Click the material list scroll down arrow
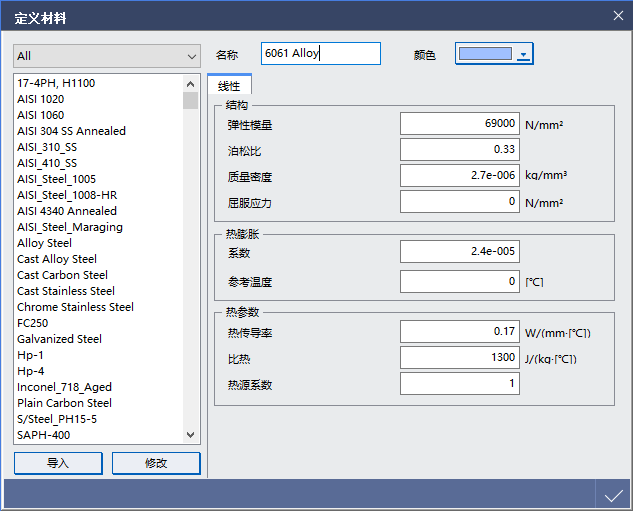This screenshot has width=633, height=511. point(191,435)
